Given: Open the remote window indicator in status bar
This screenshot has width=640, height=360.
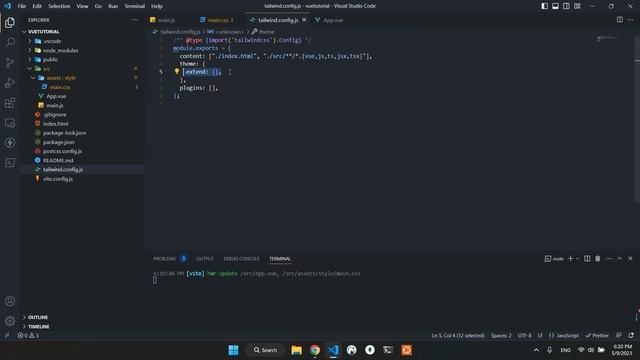Looking at the screenshot, I should (7, 335).
